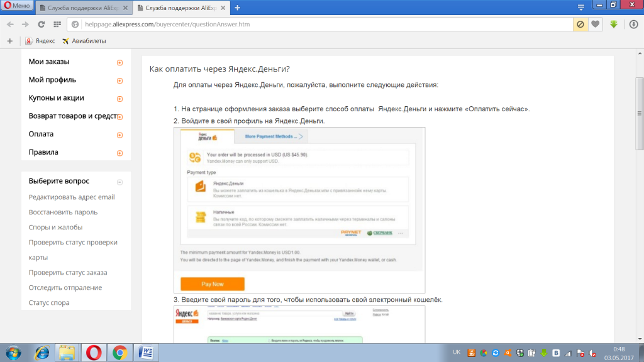The image size is (644, 362).
Task: Go forward to the next page
Action: pos(25,25)
